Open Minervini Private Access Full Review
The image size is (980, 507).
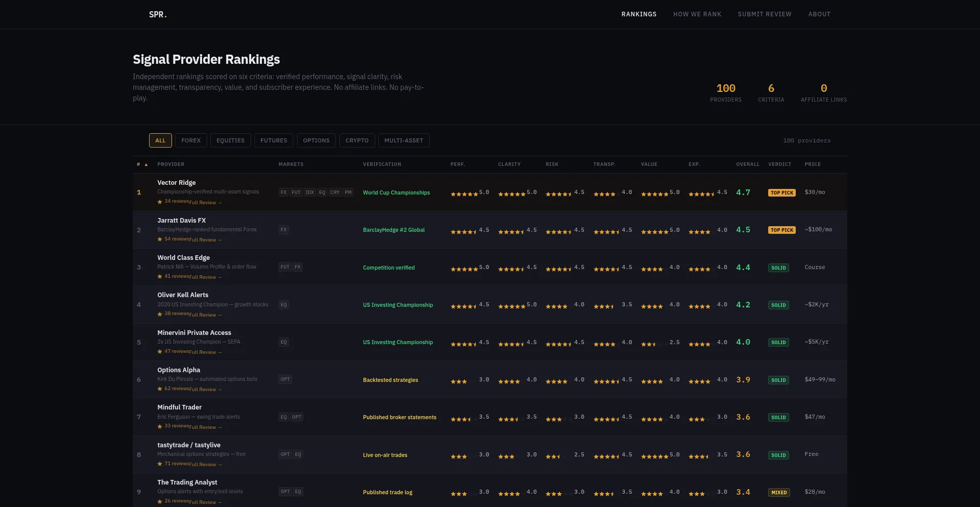pyautogui.click(x=206, y=352)
